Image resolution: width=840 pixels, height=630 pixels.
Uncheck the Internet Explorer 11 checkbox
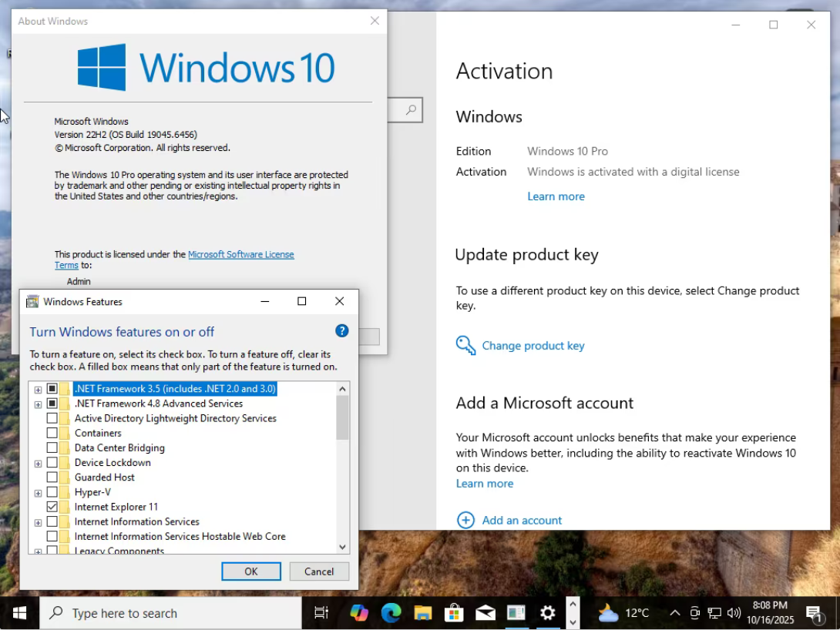point(52,507)
